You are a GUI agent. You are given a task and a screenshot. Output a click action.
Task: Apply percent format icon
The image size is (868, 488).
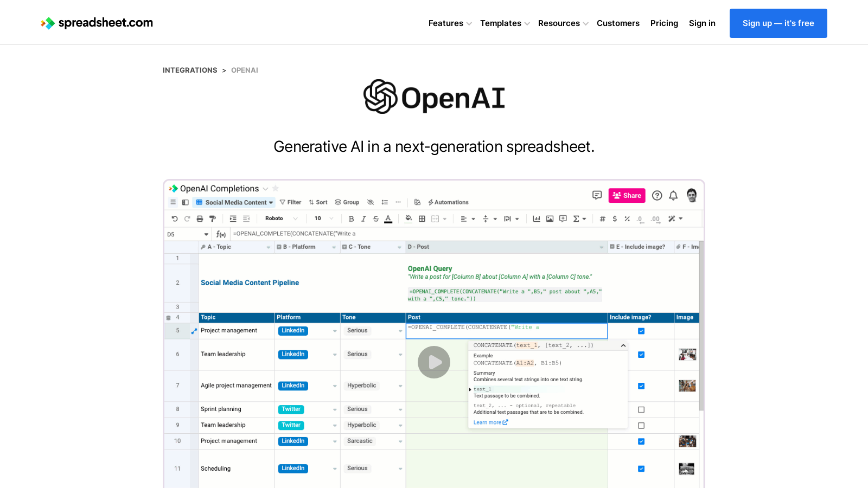(627, 219)
